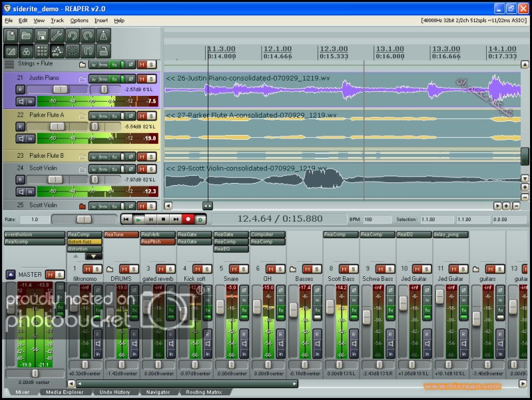Click the Basses folder icon in mixer
The image size is (532, 400).
[x=293, y=270]
